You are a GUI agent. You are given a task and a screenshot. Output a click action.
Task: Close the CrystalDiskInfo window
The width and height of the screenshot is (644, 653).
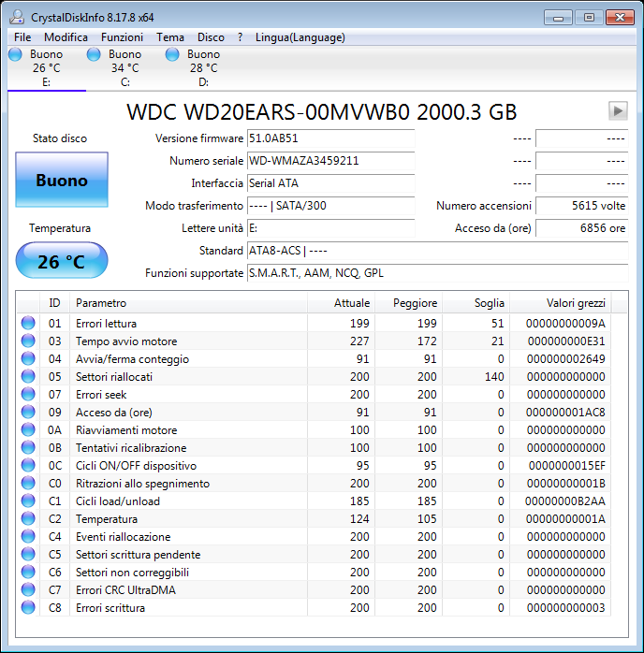tap(620, 18)
